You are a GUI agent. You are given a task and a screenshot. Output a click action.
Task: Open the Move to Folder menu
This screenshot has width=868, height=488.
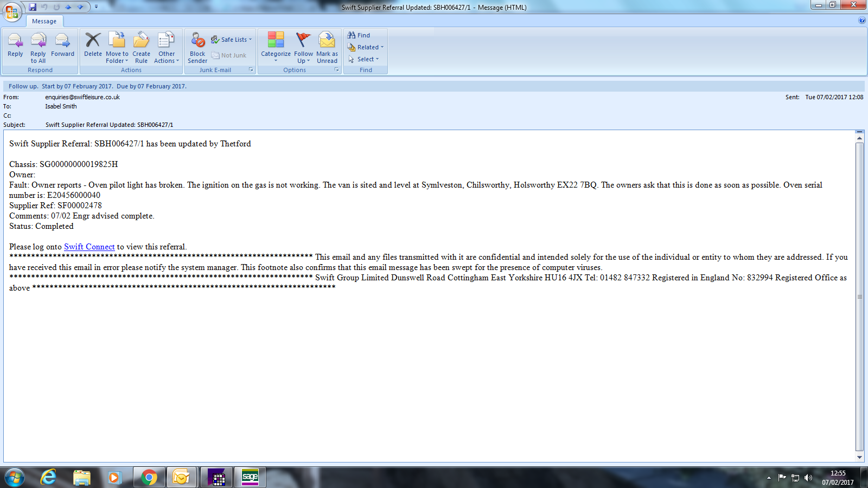117,48
